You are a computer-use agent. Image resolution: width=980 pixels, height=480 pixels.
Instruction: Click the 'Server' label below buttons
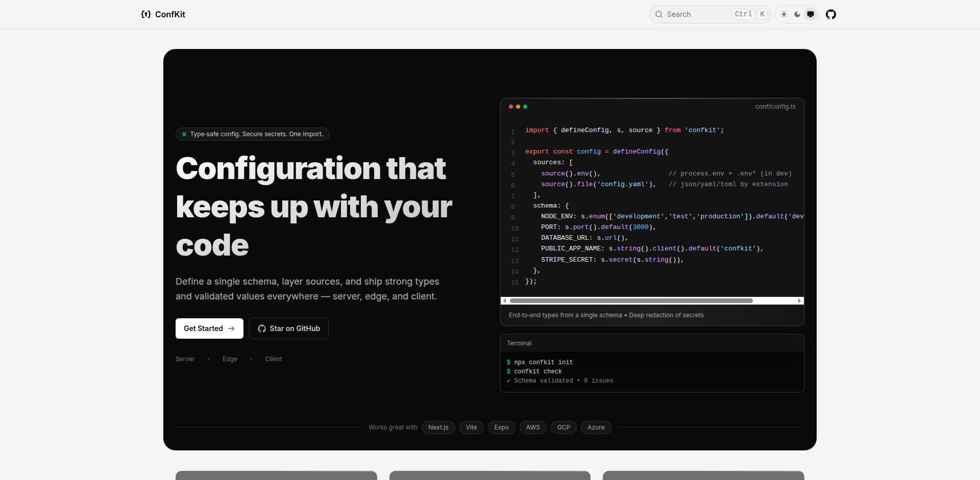(x=185, y=359)
